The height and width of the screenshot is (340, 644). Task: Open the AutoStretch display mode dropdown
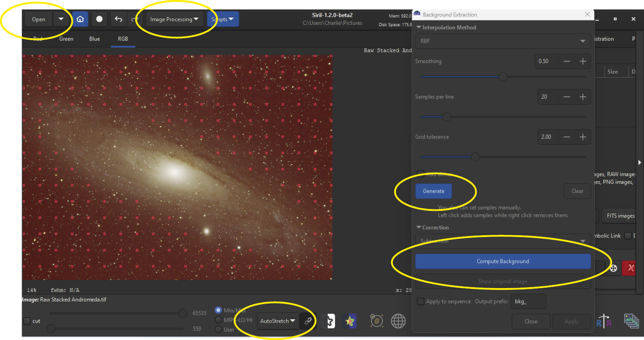[x=278, y=320]
